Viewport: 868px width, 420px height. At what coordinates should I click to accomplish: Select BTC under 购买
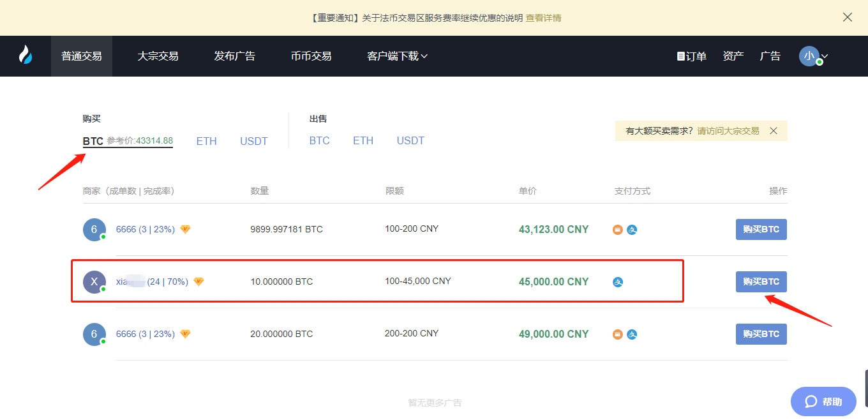pos(93,141)
